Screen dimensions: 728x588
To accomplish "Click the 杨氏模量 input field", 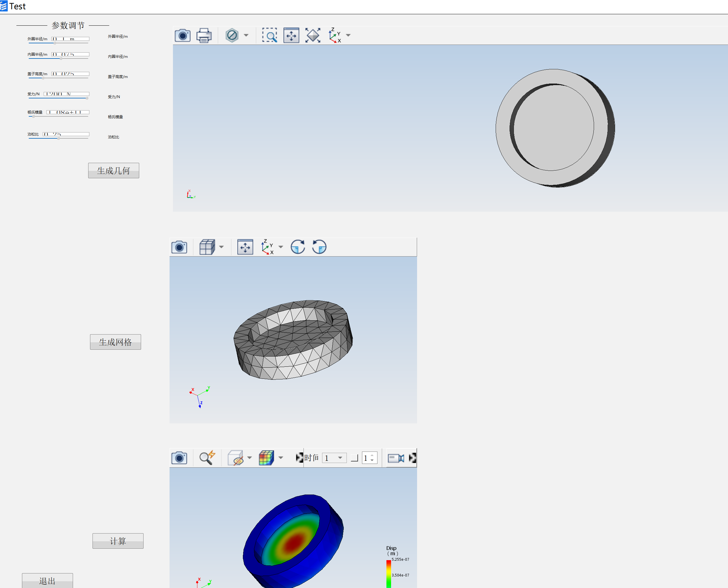I will (x=68, y=112).
